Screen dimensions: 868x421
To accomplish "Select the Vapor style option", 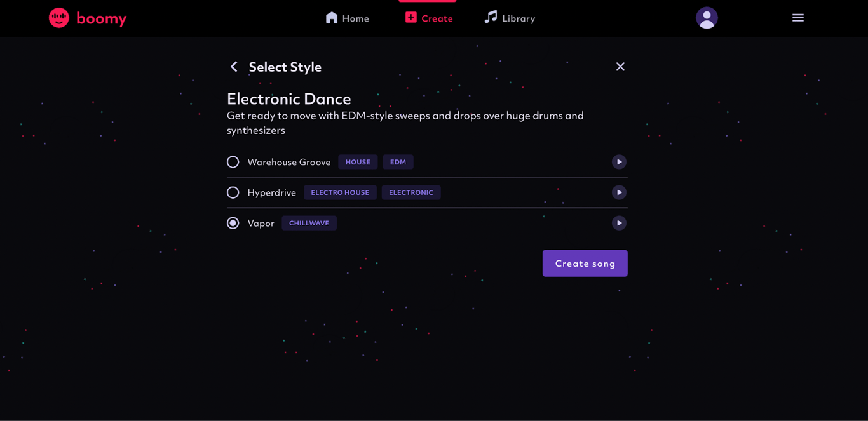I will coord(233,223).
